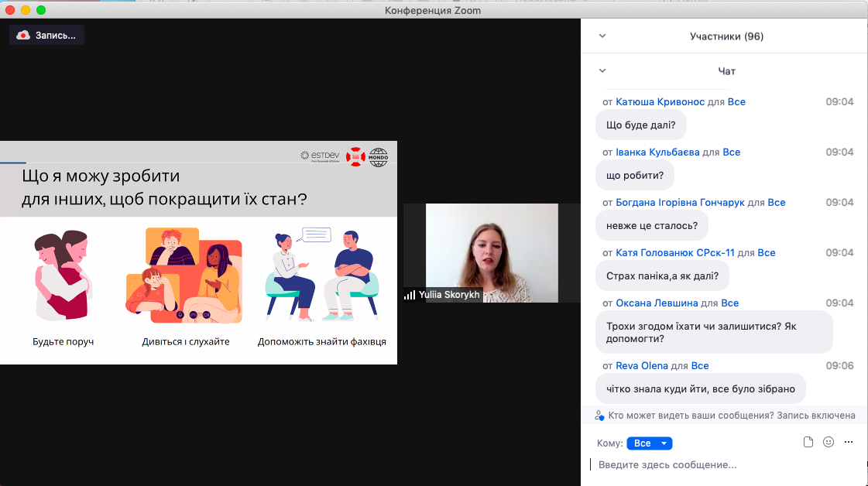The height and width of the screenshot is (486, 868).
Task: Click sender name Reva Olena
Action: click(x=641, y=365)
